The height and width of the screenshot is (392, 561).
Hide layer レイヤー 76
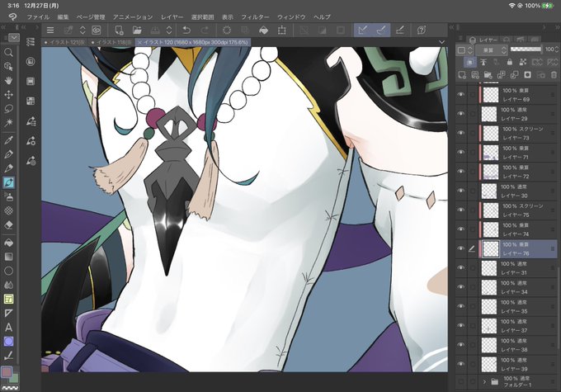coord(461,248)
